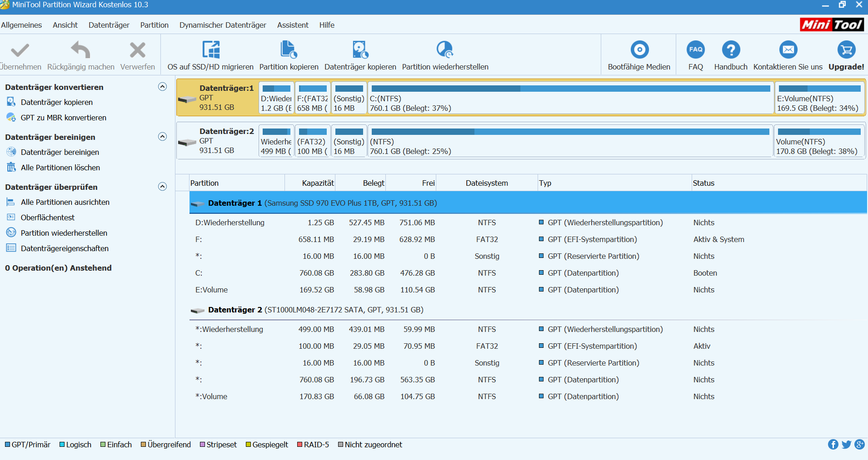Select the E:Volume row in partition list
This screenshot has width=868, height=460.
click(212, 290)
